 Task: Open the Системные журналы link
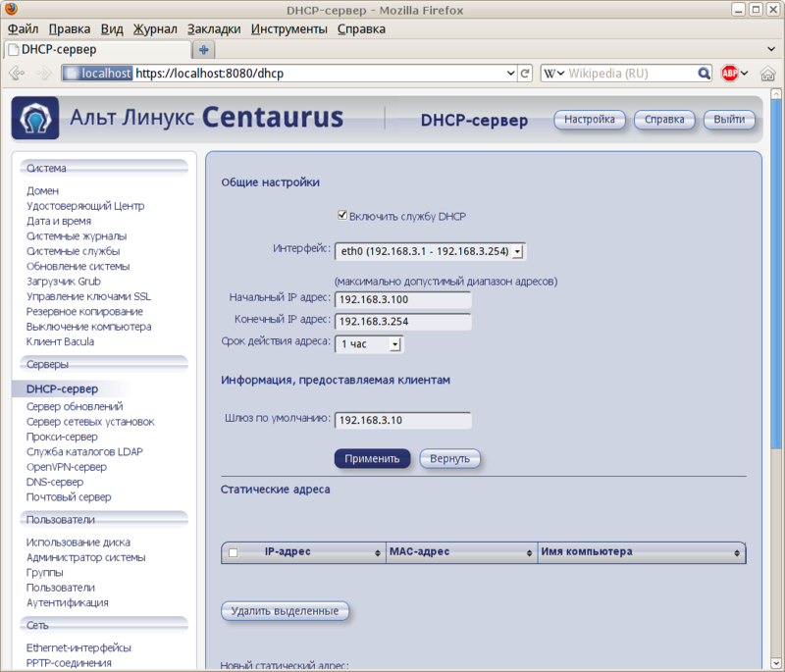(77, 235)
